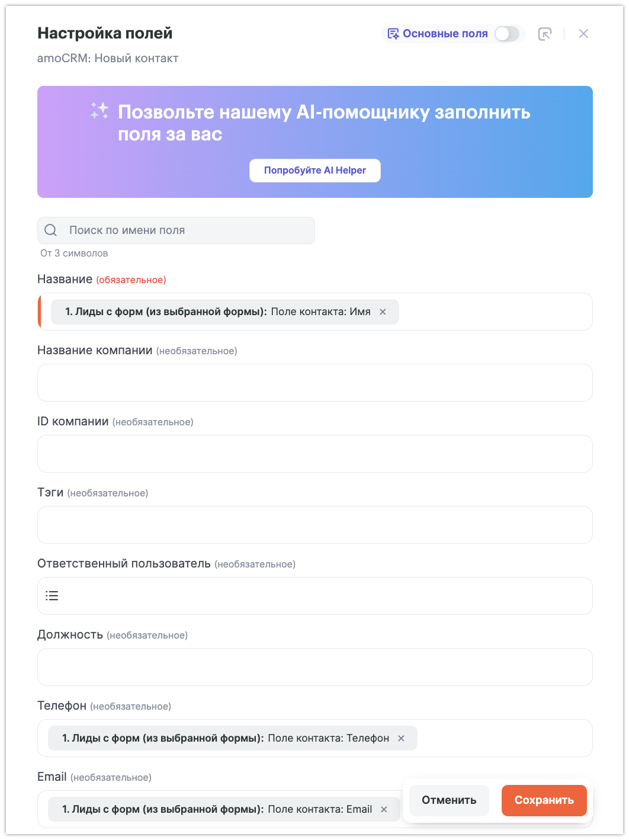Toggle the Основные поля switch
Screen dimensions: 629x840
[x=507, y=34]
